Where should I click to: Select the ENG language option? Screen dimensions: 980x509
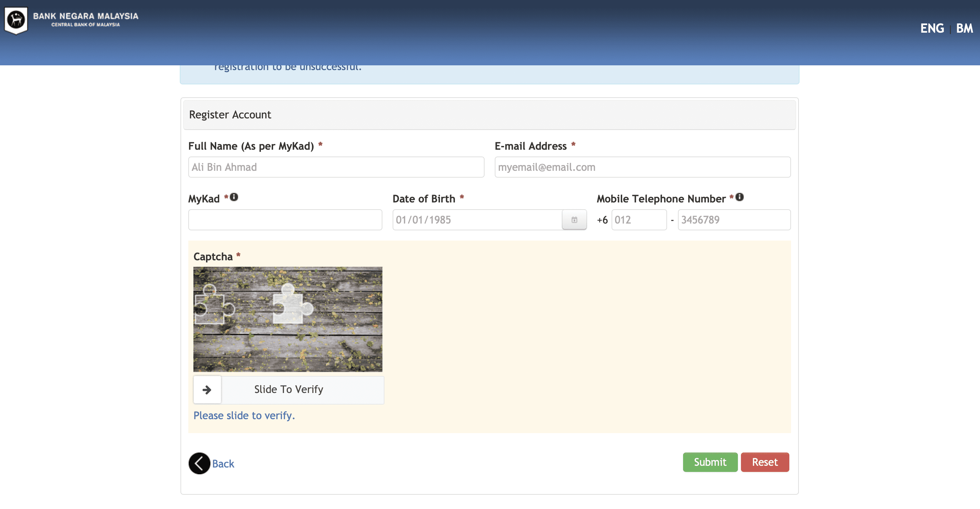(932, 28)
